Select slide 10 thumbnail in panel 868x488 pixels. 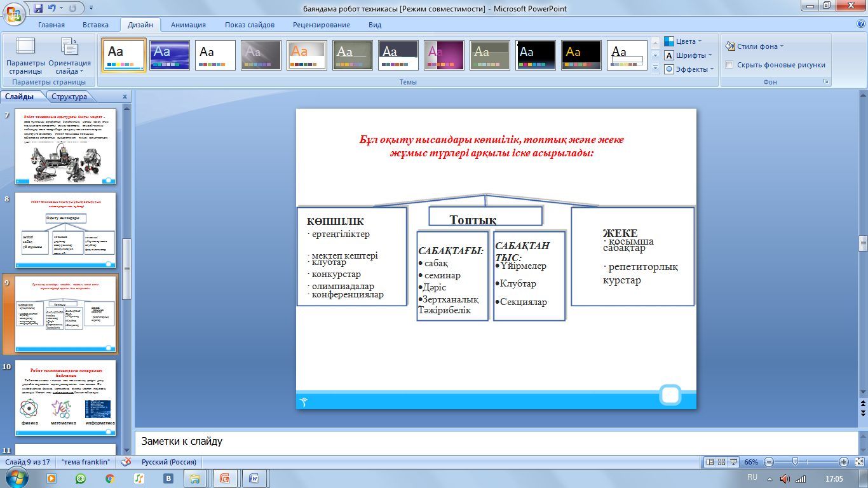click(66, 398)
